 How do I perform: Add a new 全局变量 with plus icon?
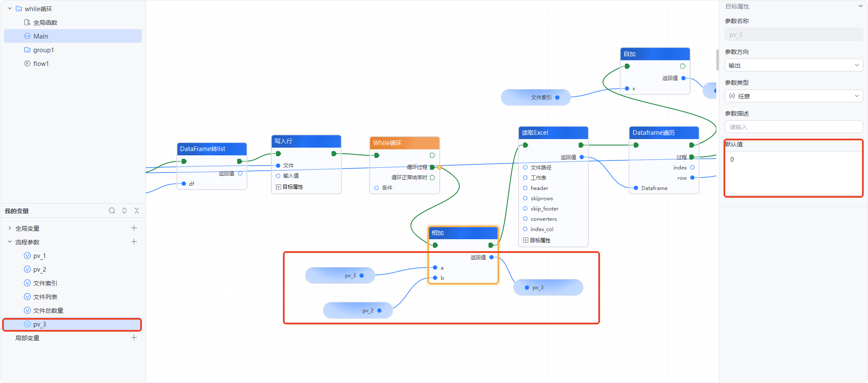[x=134, y=228]
